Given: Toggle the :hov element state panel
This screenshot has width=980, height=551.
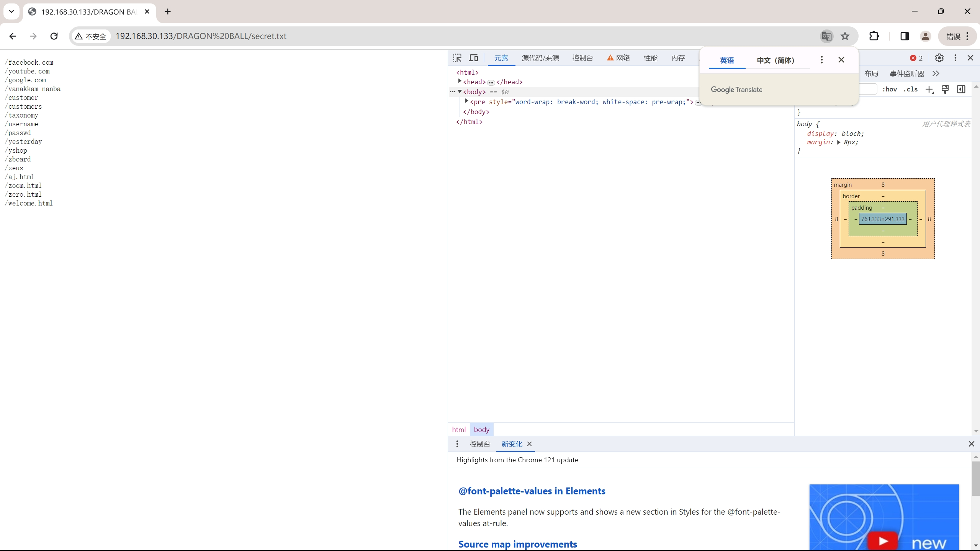Looking at the screenshot, I should (889, 89).
